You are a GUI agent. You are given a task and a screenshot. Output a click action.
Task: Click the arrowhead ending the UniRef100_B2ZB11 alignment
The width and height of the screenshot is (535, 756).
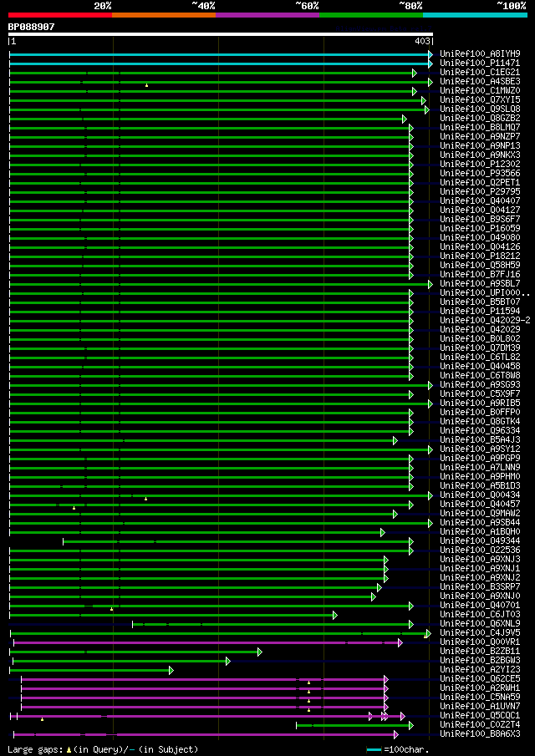click(259, 652)
